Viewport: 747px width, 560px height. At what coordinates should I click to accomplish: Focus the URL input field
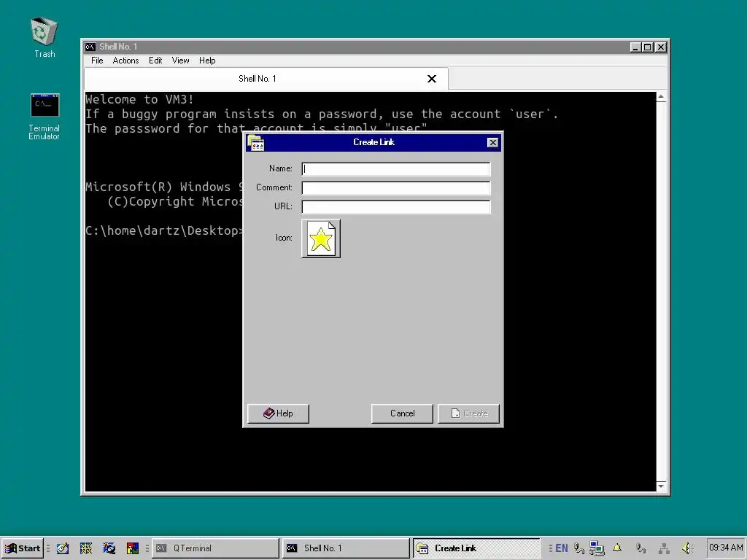click(x=396, y=206)
